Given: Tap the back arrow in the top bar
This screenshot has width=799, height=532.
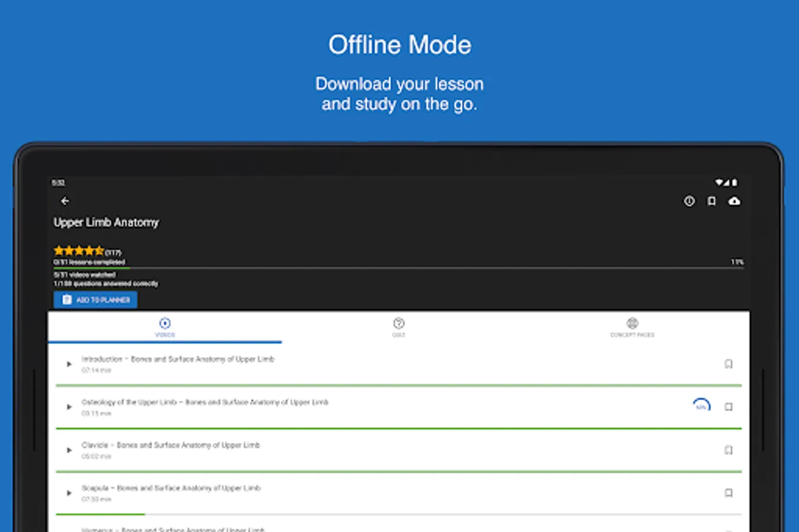Looking at the screenshot, I should tap(64, 201).
